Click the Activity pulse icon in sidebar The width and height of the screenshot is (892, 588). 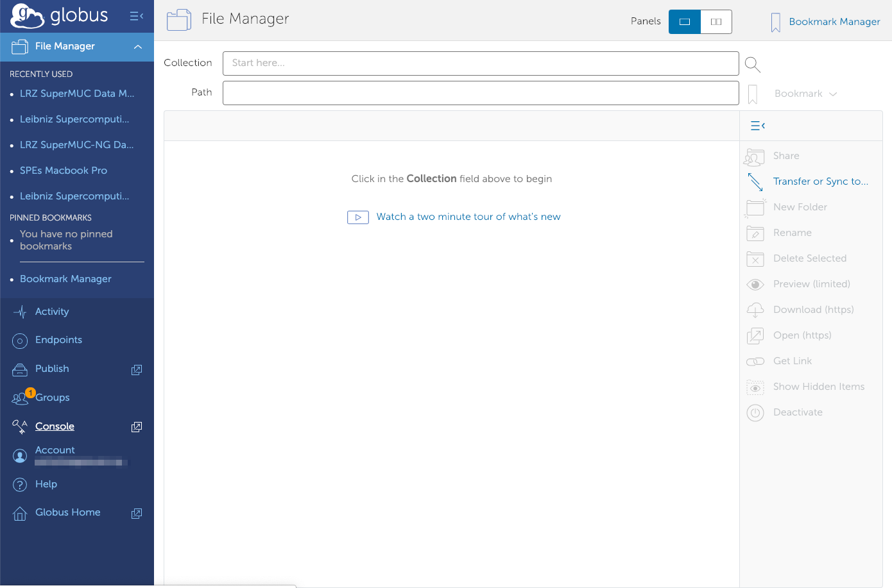click(x=20, y=312)
